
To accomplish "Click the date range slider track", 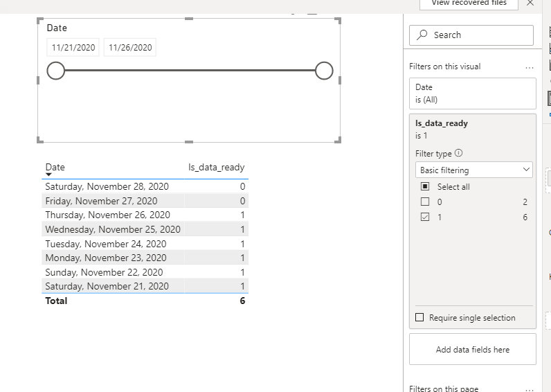I will click(x=190, y=71).
